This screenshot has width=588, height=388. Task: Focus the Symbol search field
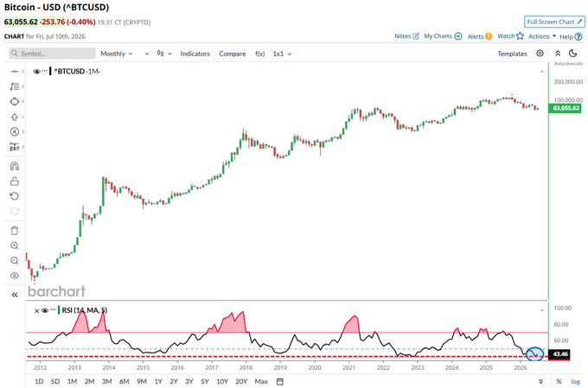(53, 54)
